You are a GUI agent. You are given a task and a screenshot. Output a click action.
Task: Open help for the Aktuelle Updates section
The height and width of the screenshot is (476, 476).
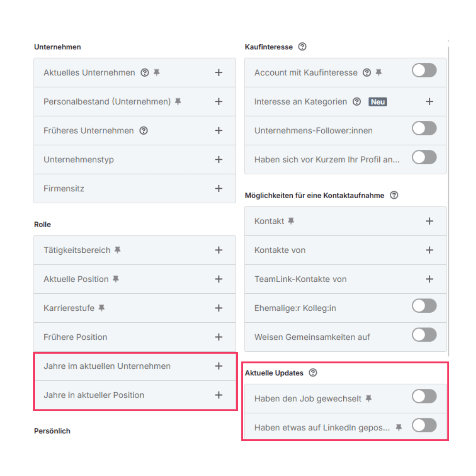[x=313, y=373]
